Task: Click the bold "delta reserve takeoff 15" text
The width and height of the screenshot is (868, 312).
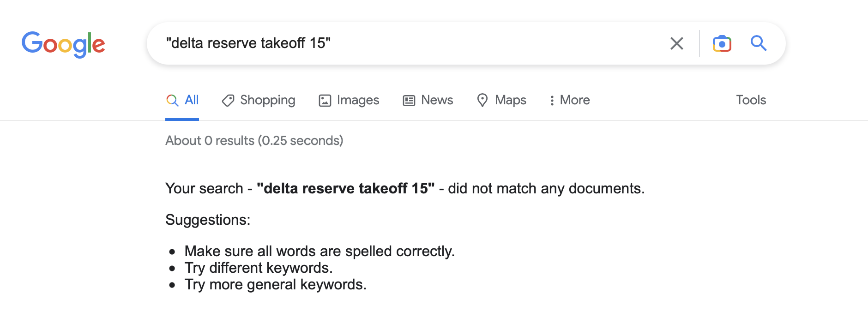Action: pos(345,188)
